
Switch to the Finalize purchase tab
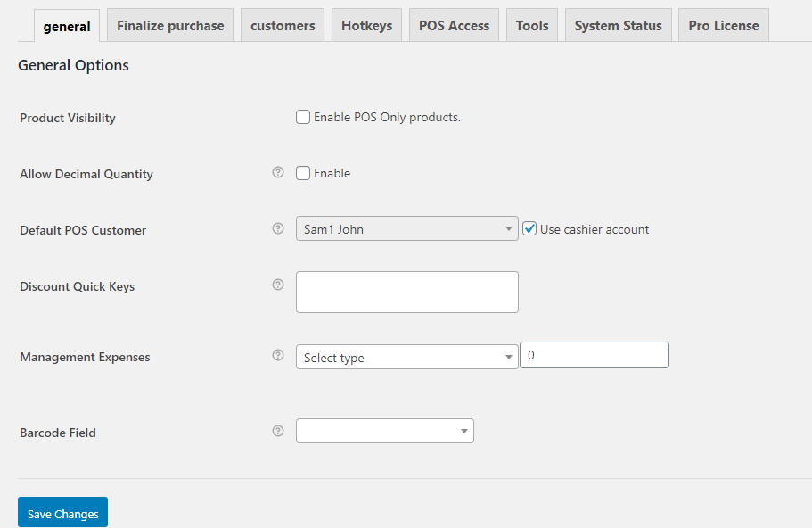tap(169, 25)
